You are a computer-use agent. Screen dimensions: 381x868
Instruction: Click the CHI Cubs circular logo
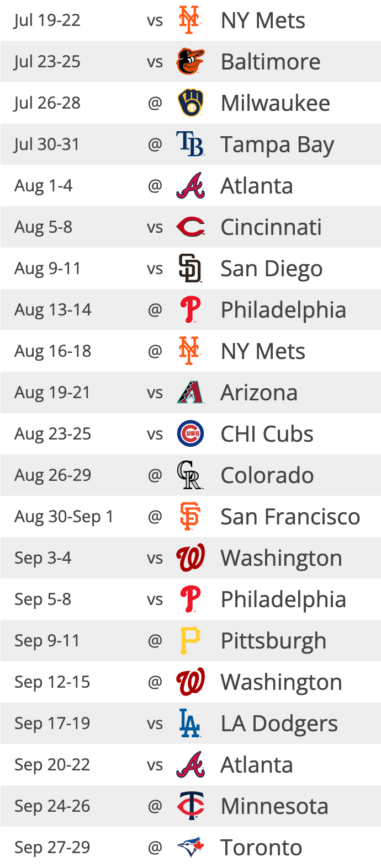pyautogui.click(x=190, y=434)
